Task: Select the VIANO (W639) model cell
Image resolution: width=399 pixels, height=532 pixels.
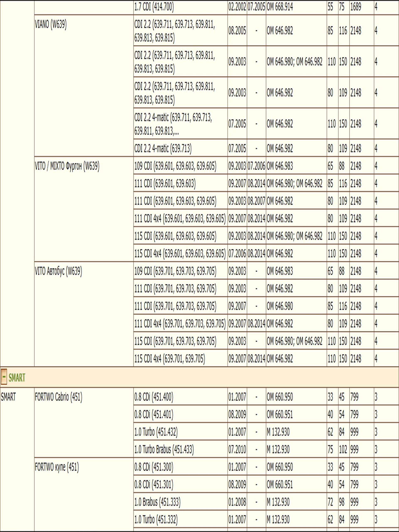Action: [51, 25]
